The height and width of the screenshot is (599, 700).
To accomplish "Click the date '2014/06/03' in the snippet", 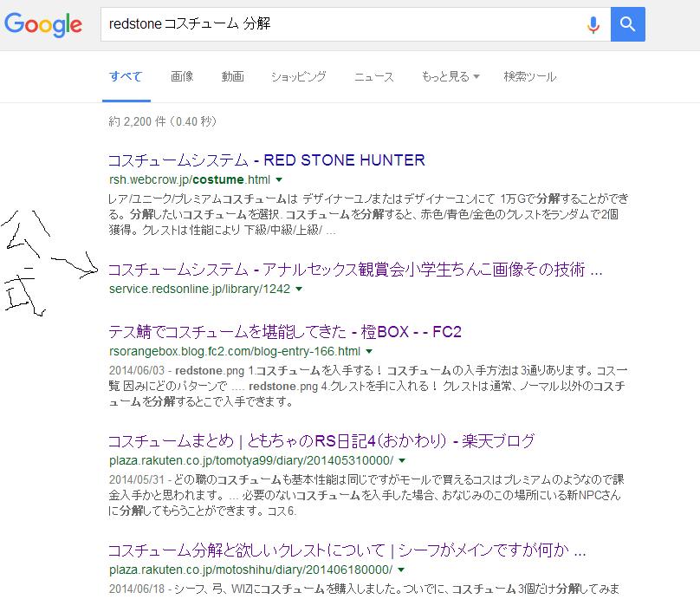I will 137,371.
